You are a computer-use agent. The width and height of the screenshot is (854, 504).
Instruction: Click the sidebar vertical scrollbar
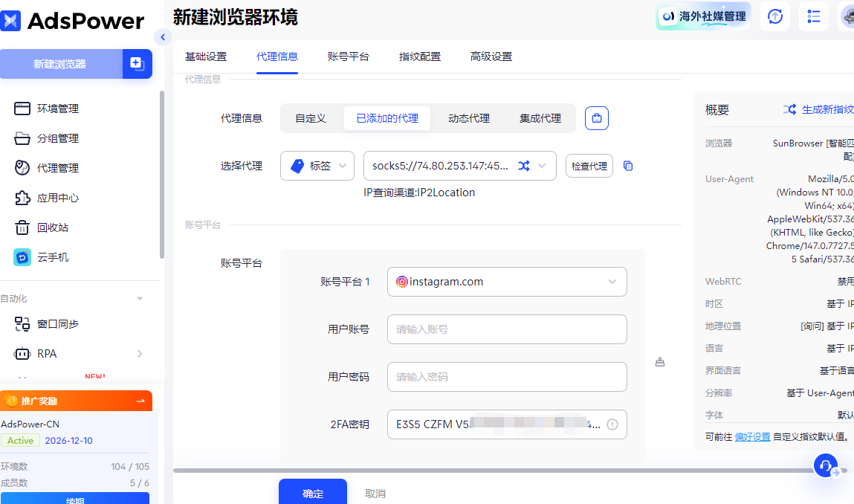click(162, 175)
